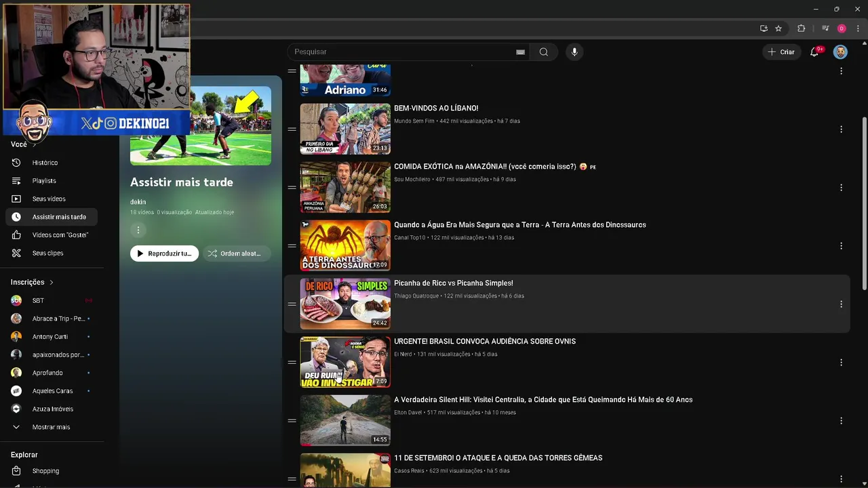Screen dimensions: 868x488
Task: Open Mundo Sem Fim channel link
Action: click(x=414, y=121)
